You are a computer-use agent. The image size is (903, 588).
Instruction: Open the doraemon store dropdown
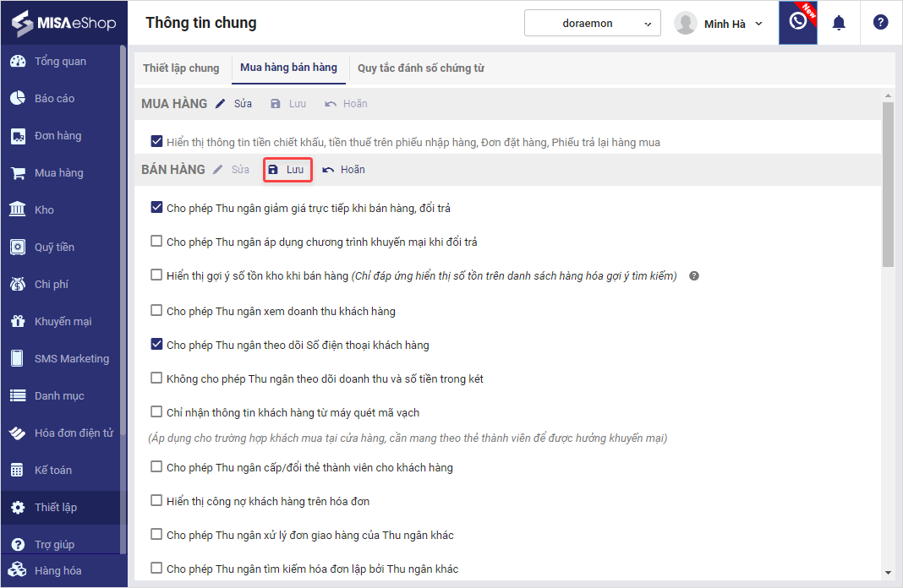(x=592, y=23)
